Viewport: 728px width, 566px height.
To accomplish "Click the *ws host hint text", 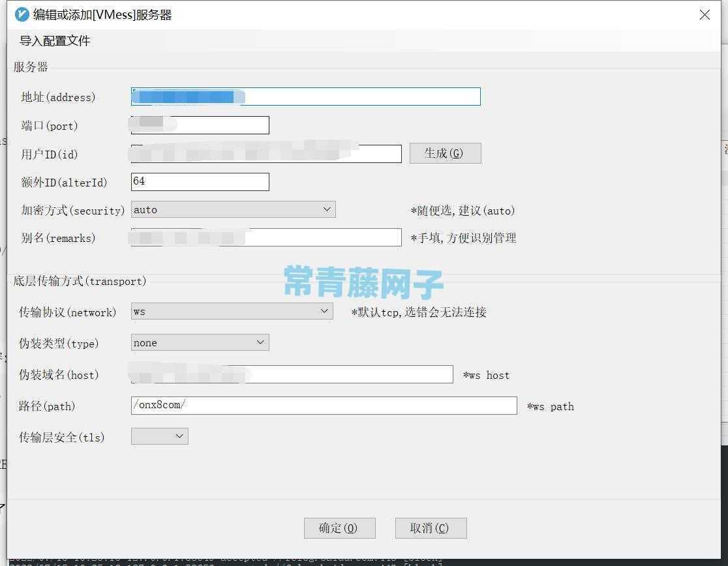I will [486, 376].
